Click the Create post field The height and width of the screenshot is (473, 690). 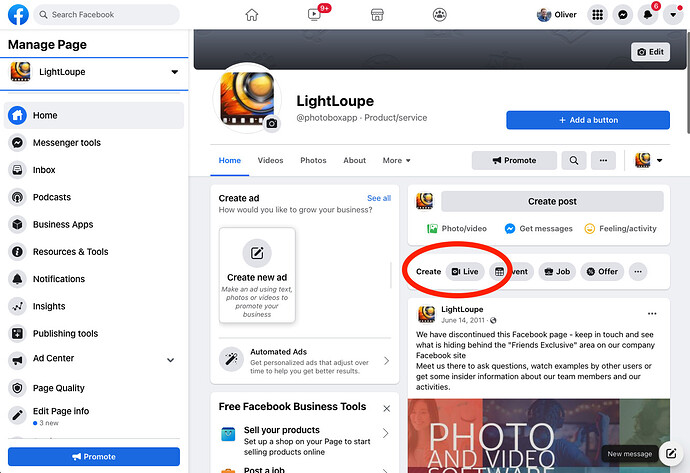552,202
